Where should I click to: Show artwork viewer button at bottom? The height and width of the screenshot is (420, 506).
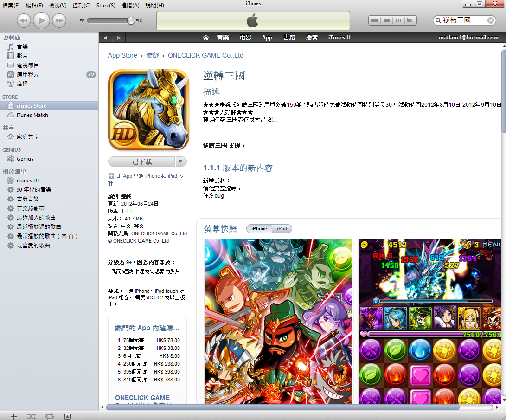click(x=67, y=416)
